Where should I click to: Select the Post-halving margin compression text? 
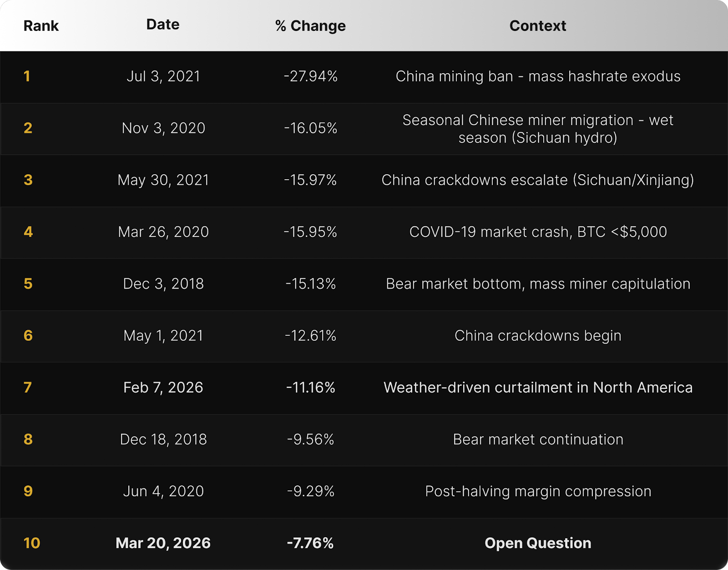click(x=538, y=491)
